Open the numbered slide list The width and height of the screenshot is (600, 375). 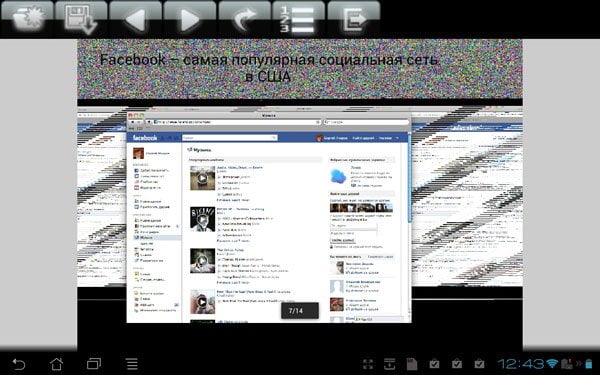coord(298,18)
